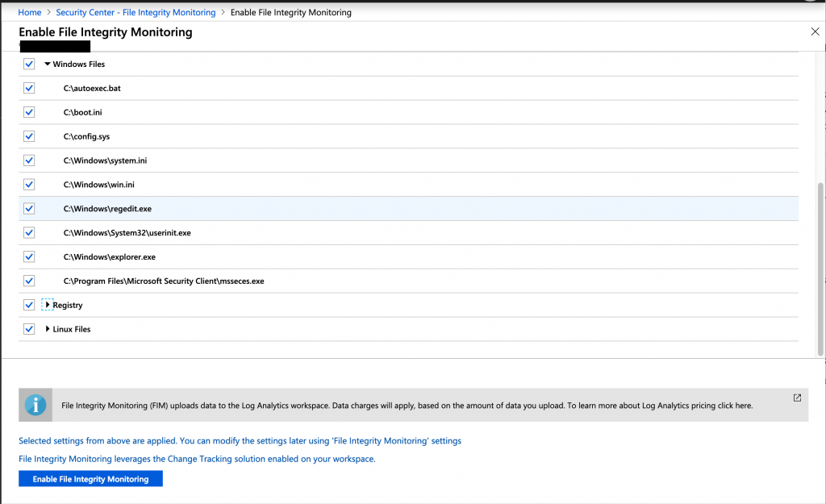Collapse the Windows Files tree arrow
This screenshot has width=826, height=504.
48,65
